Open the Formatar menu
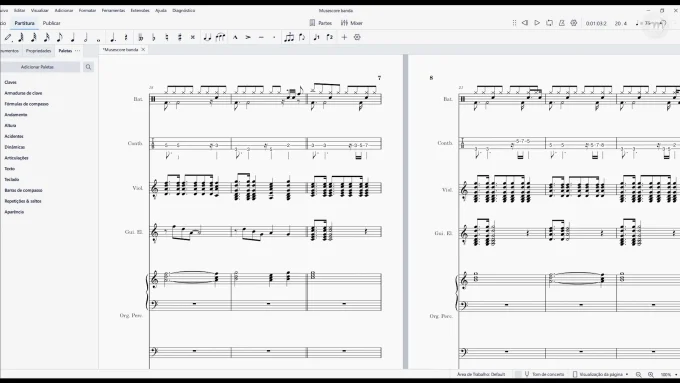The width and height of the screenshot is (680, 383). point(87,10)
